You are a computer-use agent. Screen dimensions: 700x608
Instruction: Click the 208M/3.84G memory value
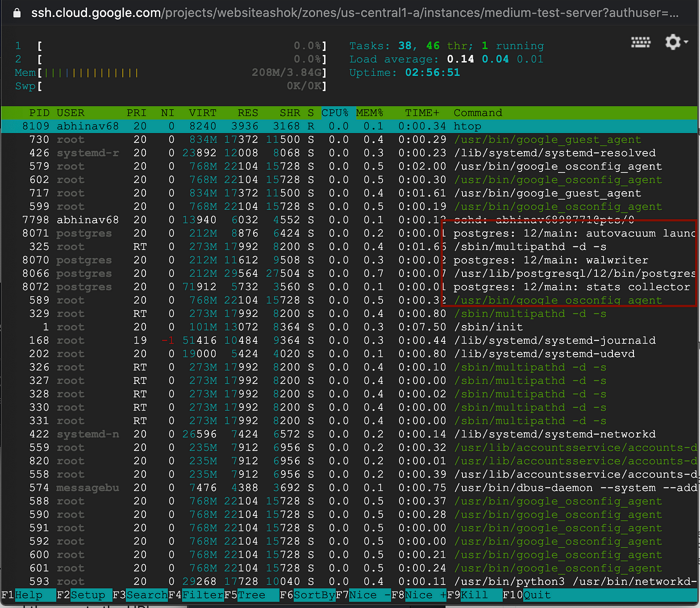[x=286, y=73]
